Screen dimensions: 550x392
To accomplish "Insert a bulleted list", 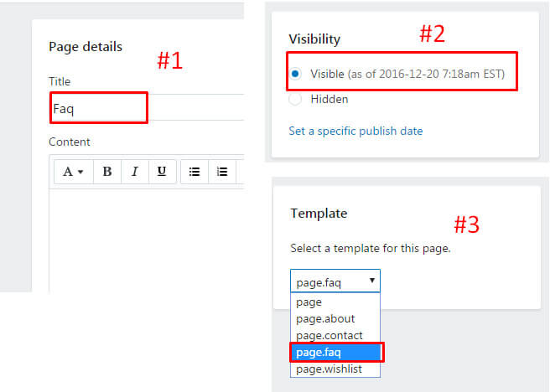I will (x=195, y=172).
